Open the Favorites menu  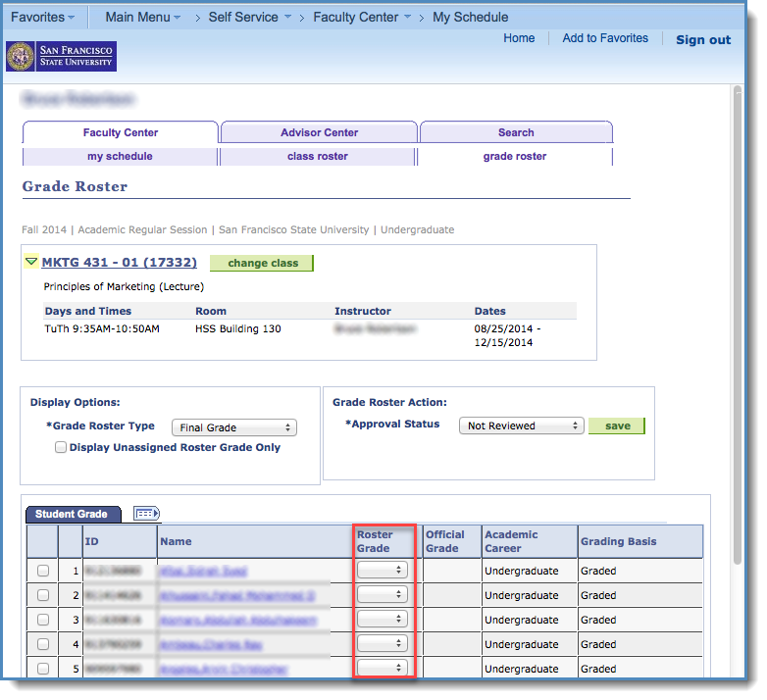point(42,17)
